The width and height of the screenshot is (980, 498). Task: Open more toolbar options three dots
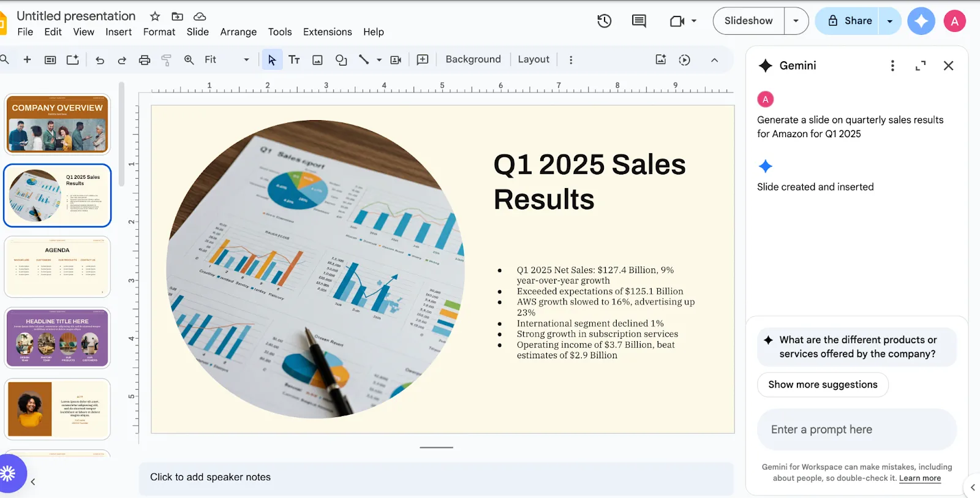tap(571, 60)
